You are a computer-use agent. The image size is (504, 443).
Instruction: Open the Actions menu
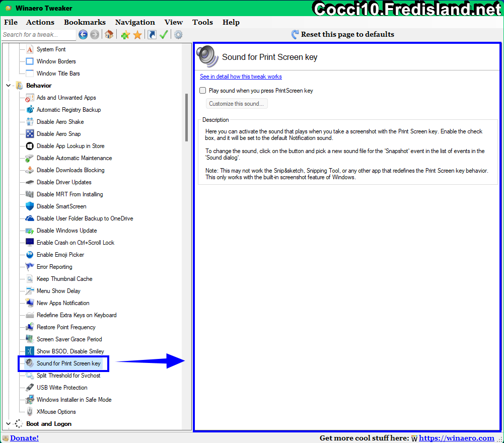click(x=40, y=22)
